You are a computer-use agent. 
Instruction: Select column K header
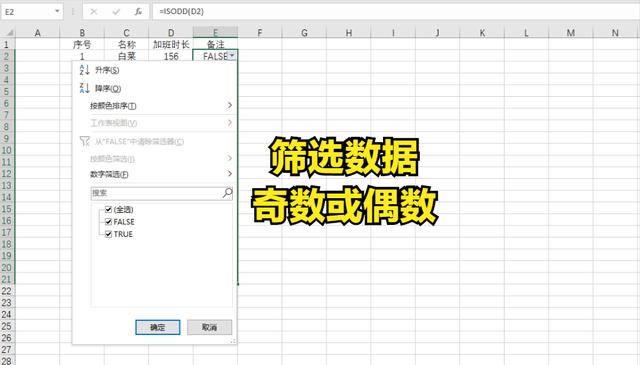[482, 33]
